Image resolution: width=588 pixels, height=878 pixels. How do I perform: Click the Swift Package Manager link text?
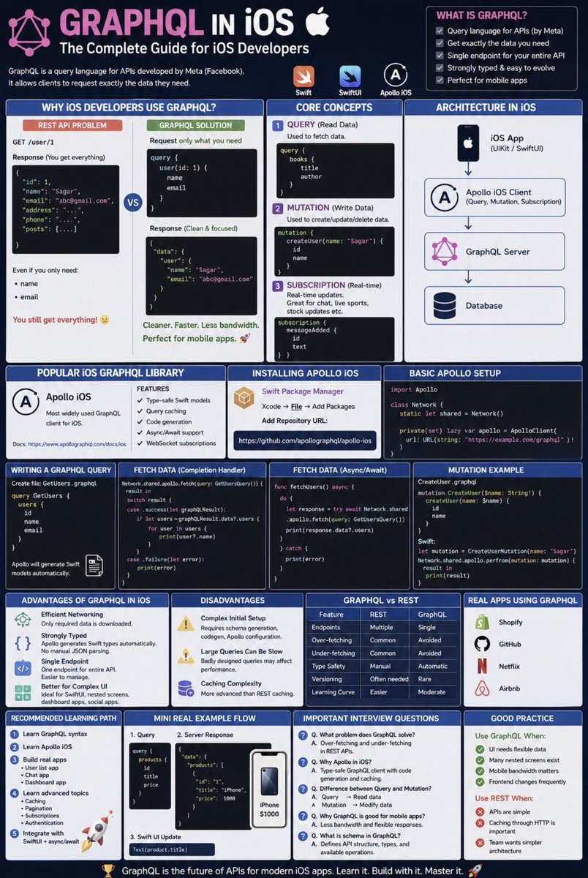pyautogui.click(x=302, y=391)
